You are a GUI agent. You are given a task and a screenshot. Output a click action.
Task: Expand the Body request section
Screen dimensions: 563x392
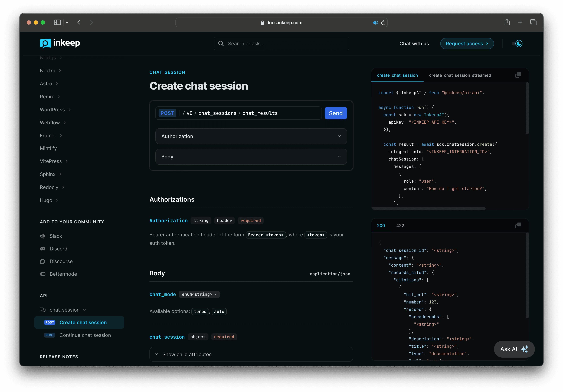pos(251,157)
